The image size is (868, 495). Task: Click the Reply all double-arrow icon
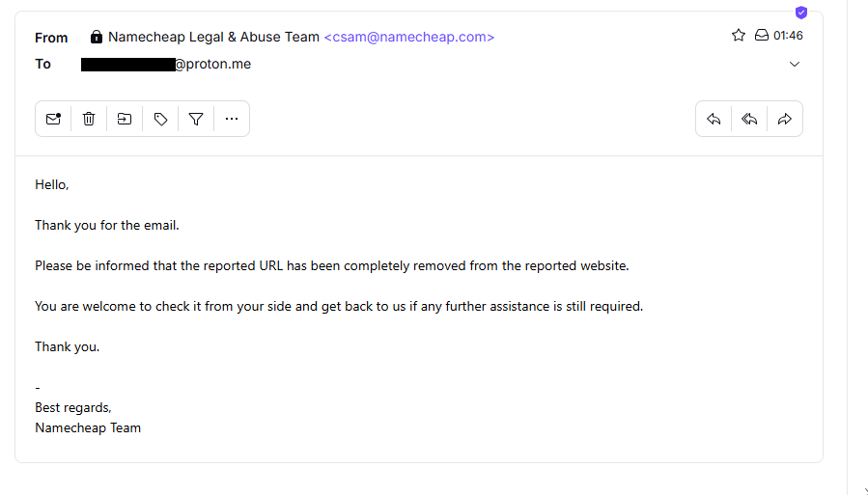pos(749,119)
